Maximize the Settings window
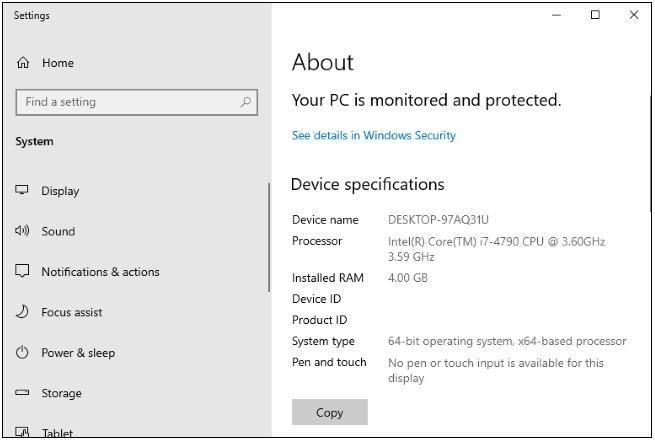 click(x=595, y=15)
